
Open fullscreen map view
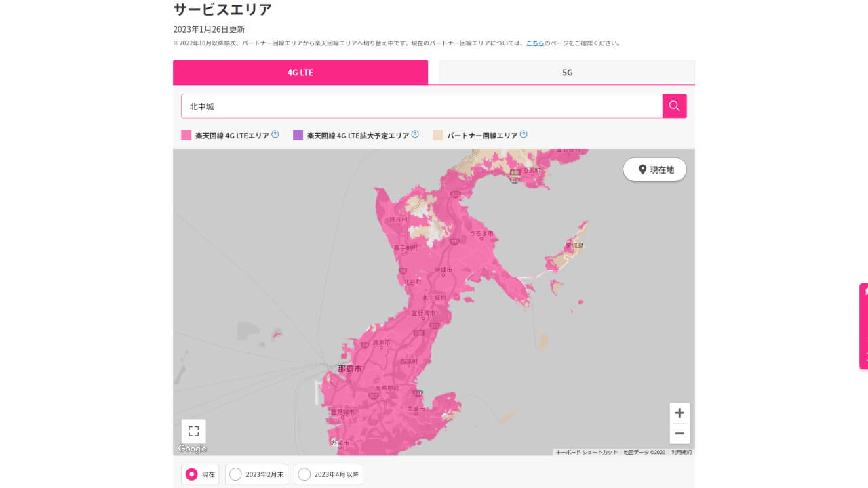pos(193,430)
